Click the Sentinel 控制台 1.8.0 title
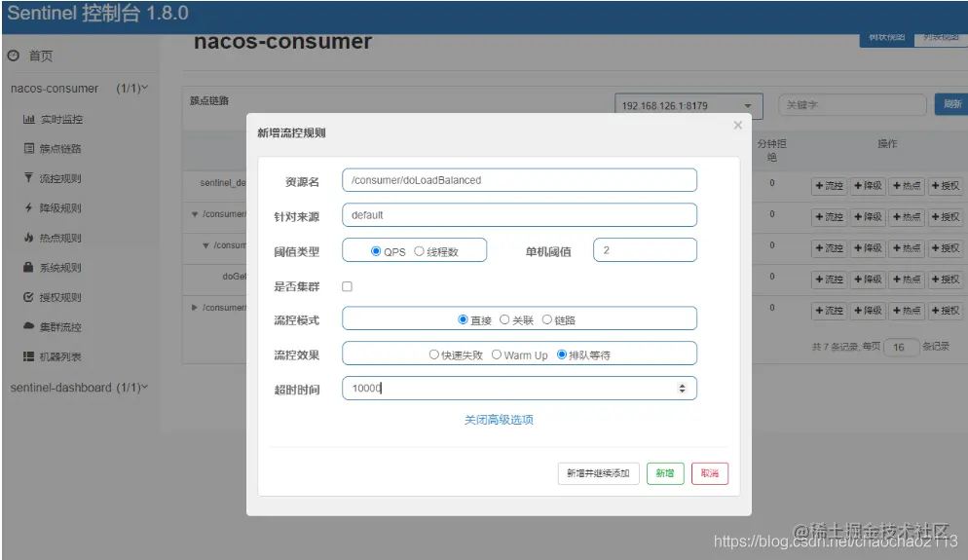 click(97, 14)
